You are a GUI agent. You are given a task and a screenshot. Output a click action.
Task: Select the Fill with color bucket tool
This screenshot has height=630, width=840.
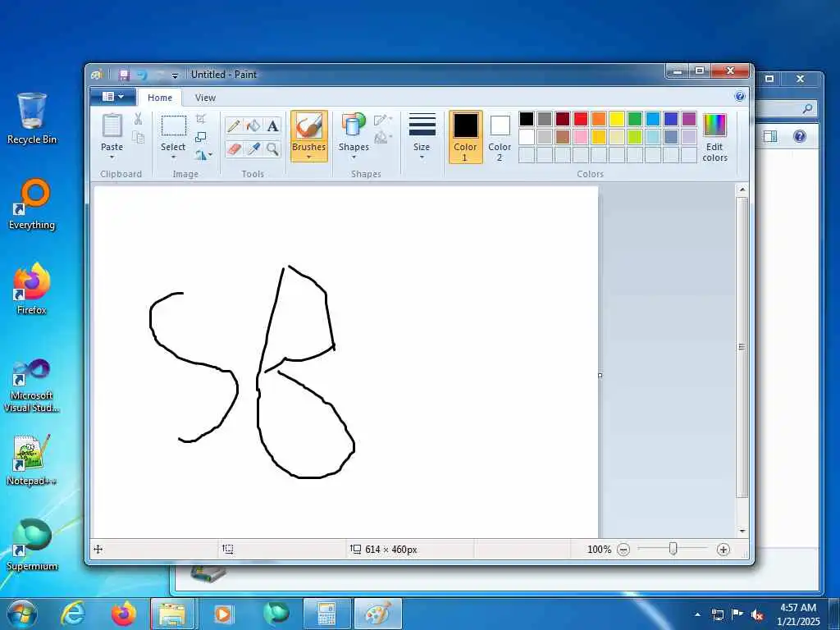(x=253, y=126)
